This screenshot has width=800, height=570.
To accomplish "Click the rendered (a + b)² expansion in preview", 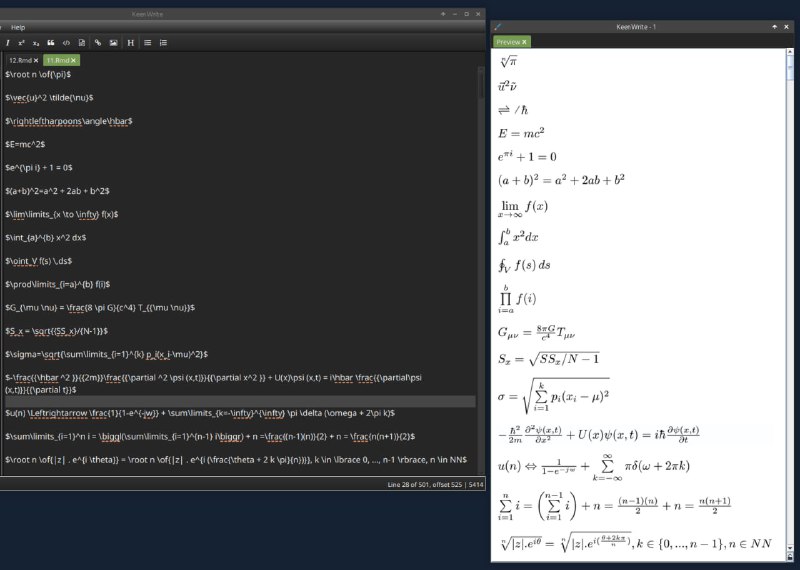I will pos(561,180).
